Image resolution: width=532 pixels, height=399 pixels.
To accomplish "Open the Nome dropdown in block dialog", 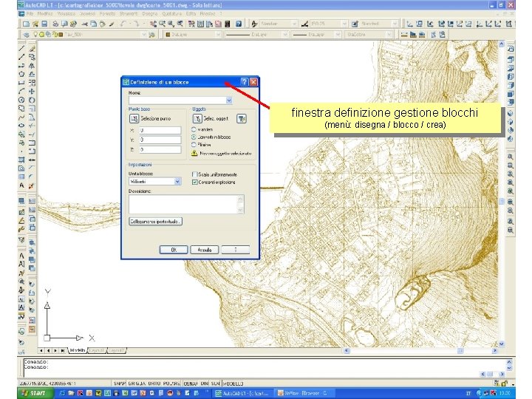I will click(x=229, y=100).
